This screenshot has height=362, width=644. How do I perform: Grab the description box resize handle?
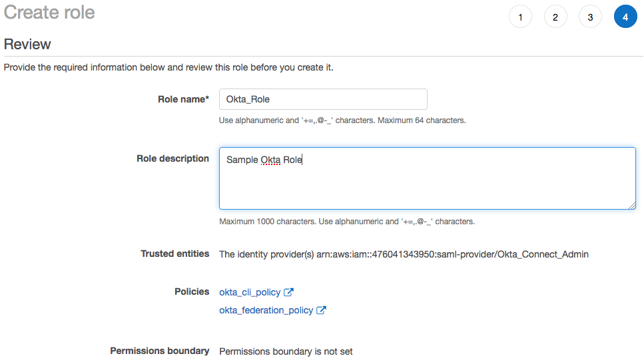(x=631, y=205)
